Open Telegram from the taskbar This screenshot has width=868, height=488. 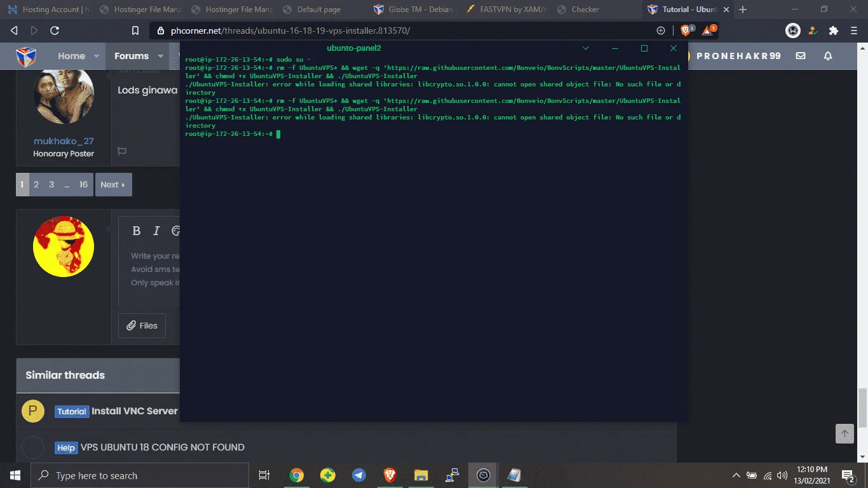358,475
